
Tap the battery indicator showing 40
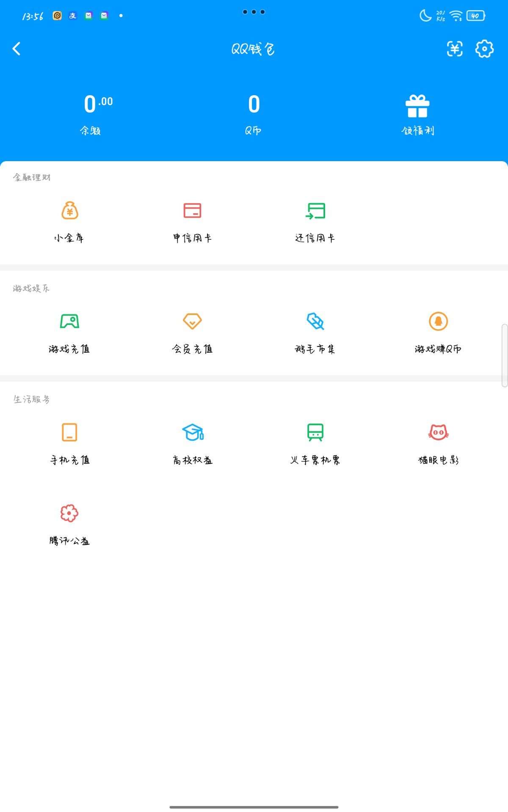[476, 16]
